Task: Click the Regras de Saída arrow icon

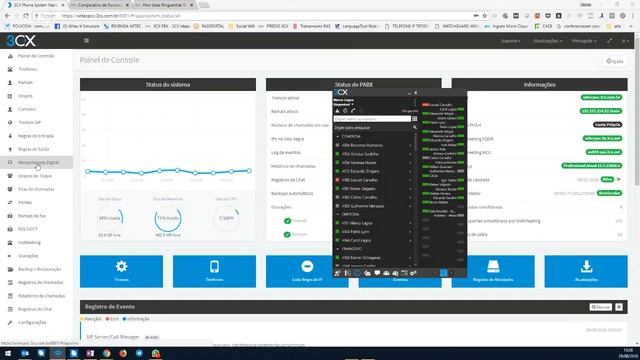Action: click(10, 149)
